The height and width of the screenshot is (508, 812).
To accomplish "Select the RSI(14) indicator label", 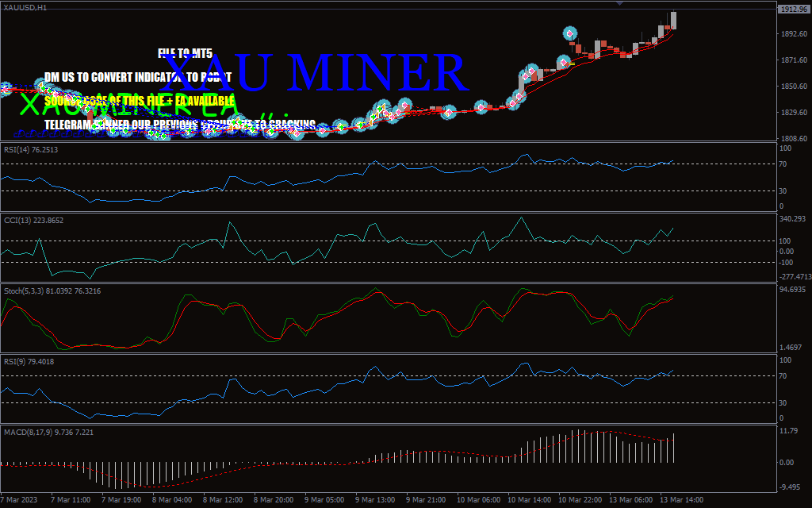I will click(x=30, y=149).
